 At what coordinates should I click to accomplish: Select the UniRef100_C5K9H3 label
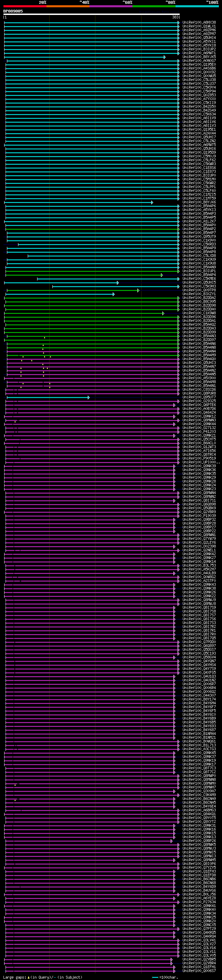pyautogui.click(x=199, y=286)
